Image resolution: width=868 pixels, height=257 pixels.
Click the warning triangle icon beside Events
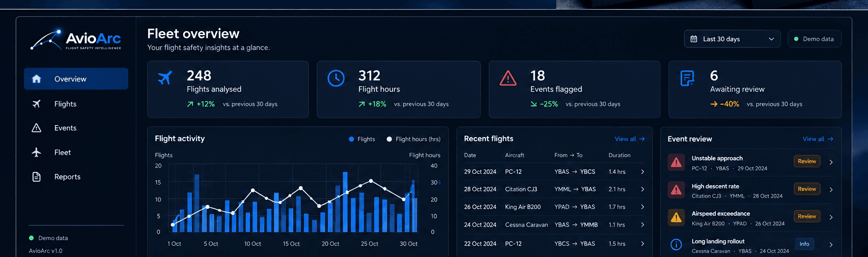click(37, 128)
